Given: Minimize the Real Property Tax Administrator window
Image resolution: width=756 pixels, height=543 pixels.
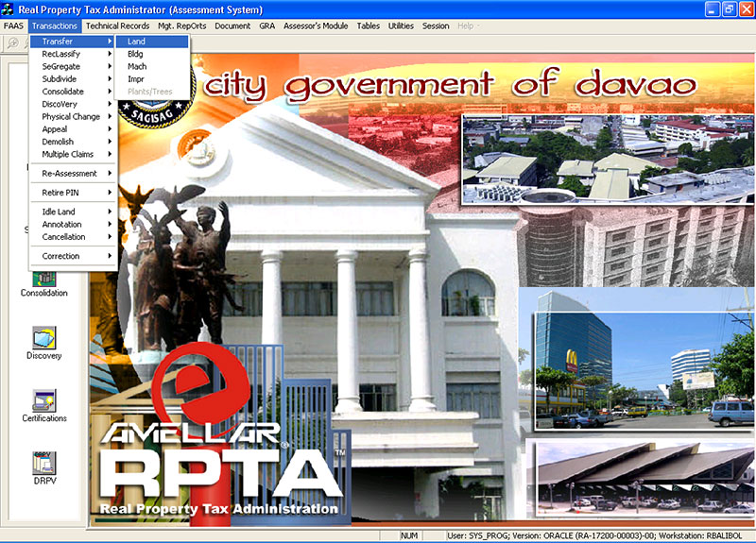Looking at the screenshot, I should [713, 9].
